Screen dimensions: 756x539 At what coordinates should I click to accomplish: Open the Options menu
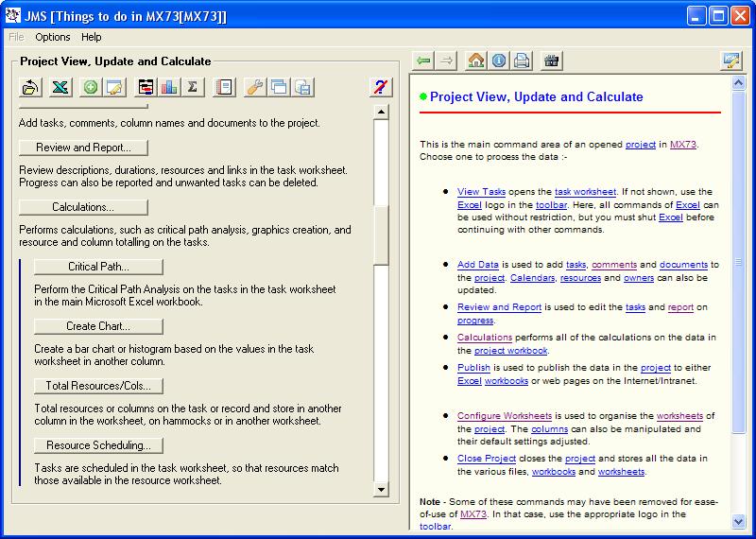(53, 37)
